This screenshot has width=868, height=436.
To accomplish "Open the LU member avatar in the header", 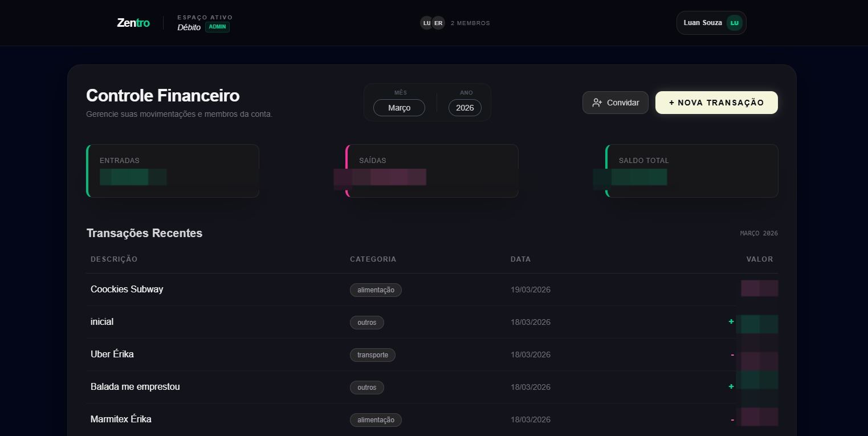I will tap(427, 23).
